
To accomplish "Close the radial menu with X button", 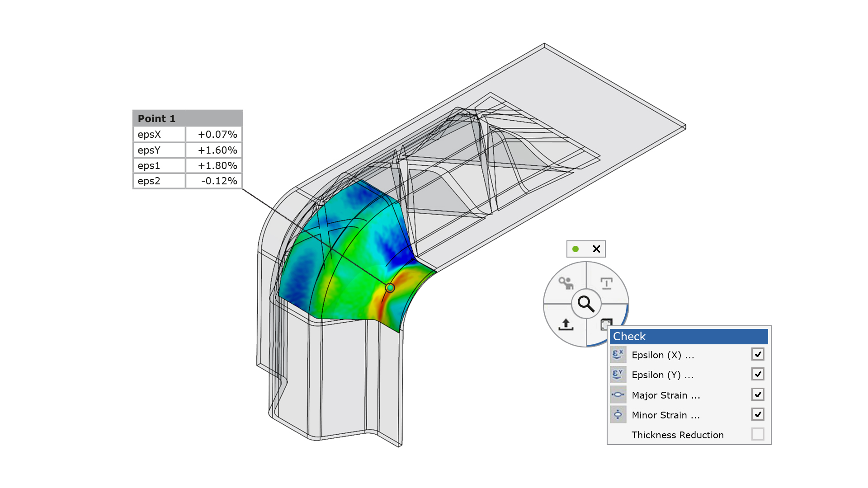I will (596, 249).
